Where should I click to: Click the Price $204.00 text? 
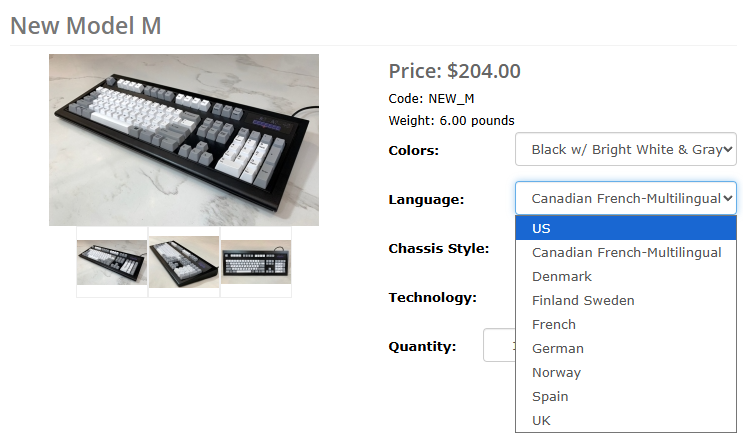click(454, 71)
